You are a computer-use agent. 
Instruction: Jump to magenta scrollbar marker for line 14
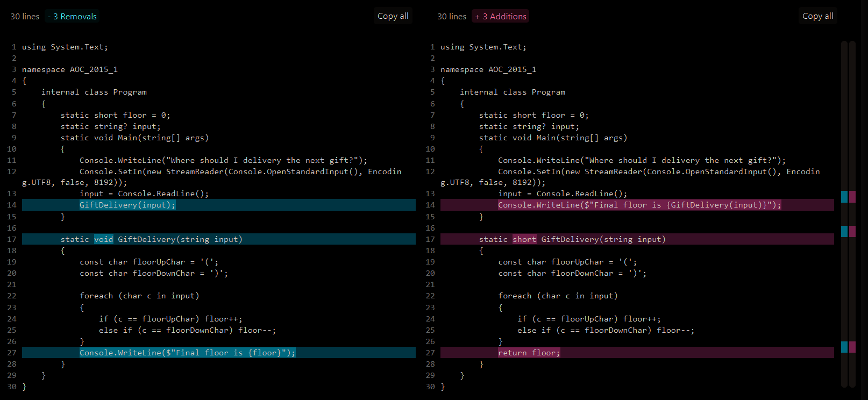pos(852,197)
